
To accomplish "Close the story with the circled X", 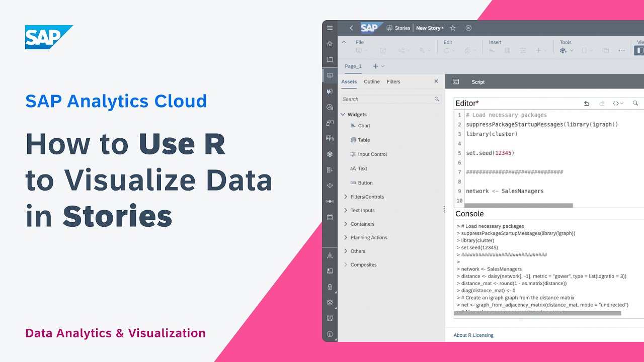I will click(x=468, y=28).
